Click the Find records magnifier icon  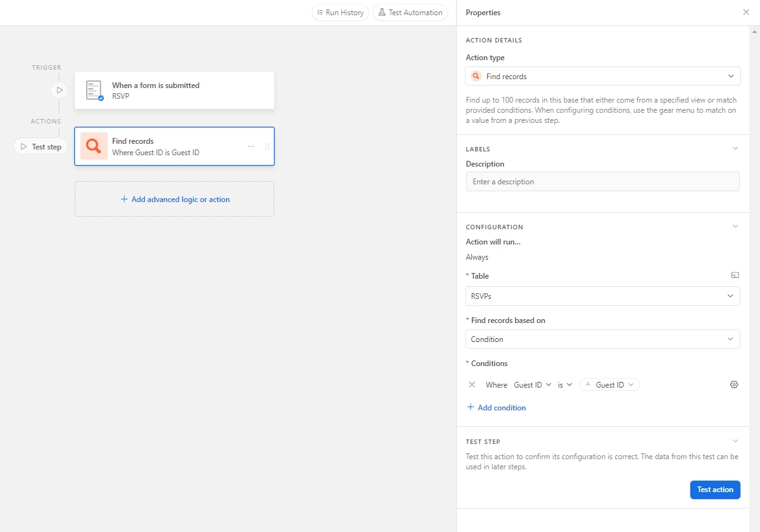[94, 146]
